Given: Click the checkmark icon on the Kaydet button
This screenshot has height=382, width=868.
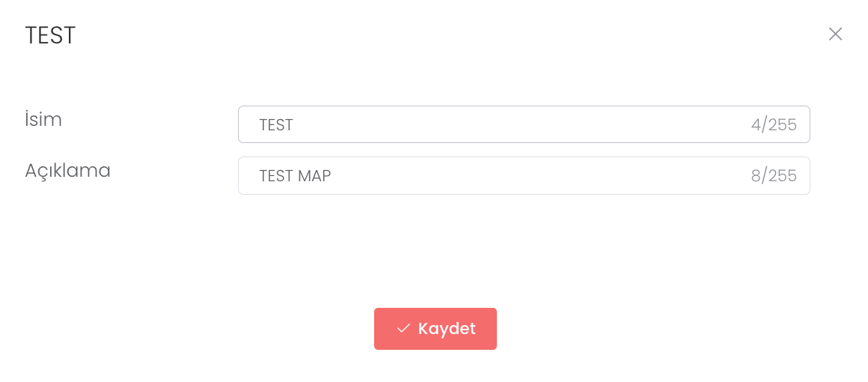Looking at the screenshot, I should (403, 329).
